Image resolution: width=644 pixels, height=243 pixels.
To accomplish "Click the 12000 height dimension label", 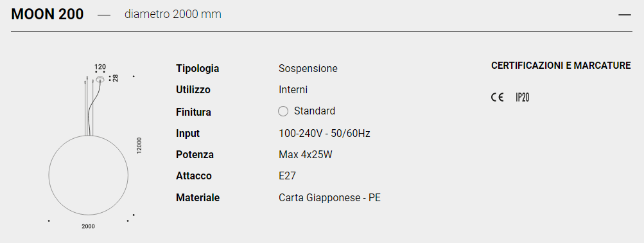I will click(139, 145).
